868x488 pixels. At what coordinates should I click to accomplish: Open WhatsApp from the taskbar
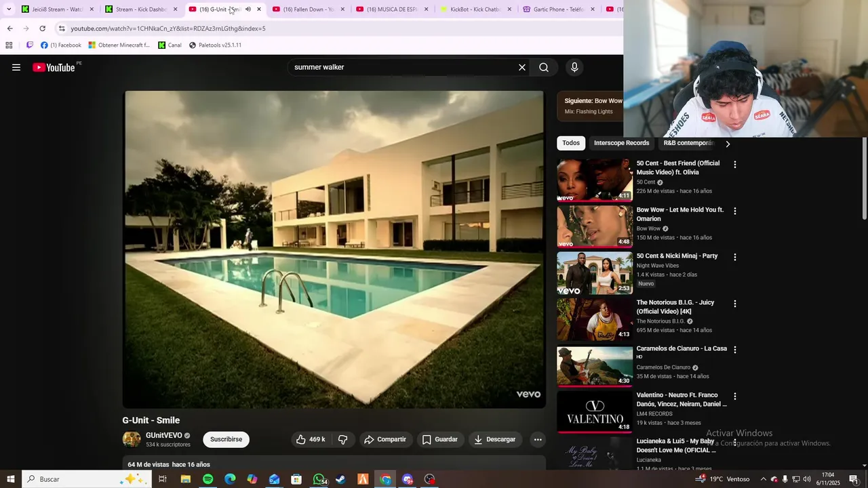(319, 479)
